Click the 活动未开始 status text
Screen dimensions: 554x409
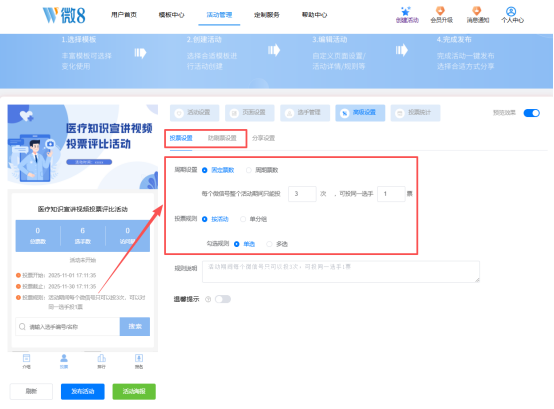click(83, 260)
